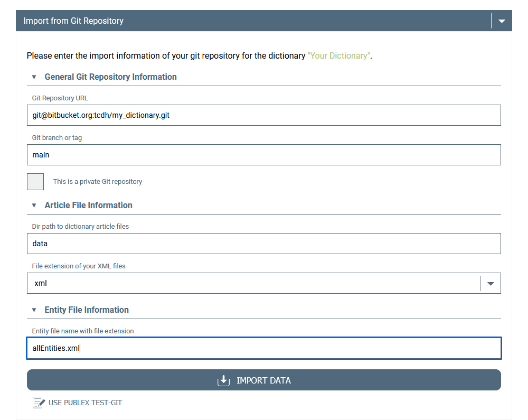This screenshot has height=420, width=528.
Task: Click the file extension field showing xml
Action: coord(253,283)
